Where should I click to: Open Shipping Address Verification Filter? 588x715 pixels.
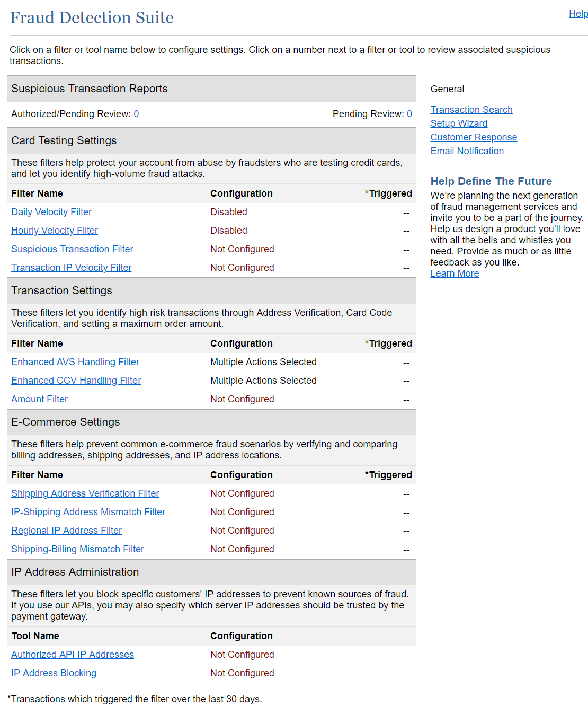click(85, 493)
